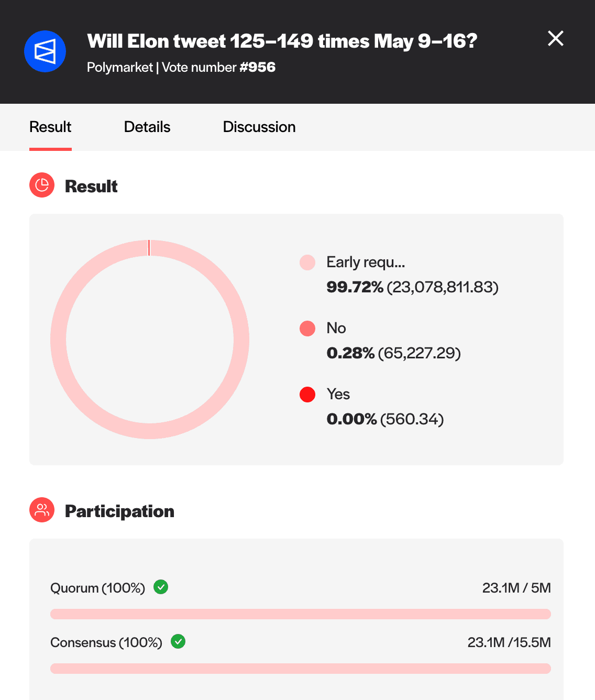Select the vote number #956 link
This screenshot has width=595, height=700.
[258, 68]
